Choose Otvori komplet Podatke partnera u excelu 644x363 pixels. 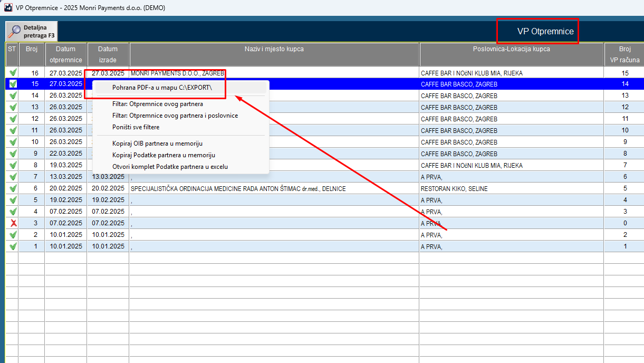point(181,167)
